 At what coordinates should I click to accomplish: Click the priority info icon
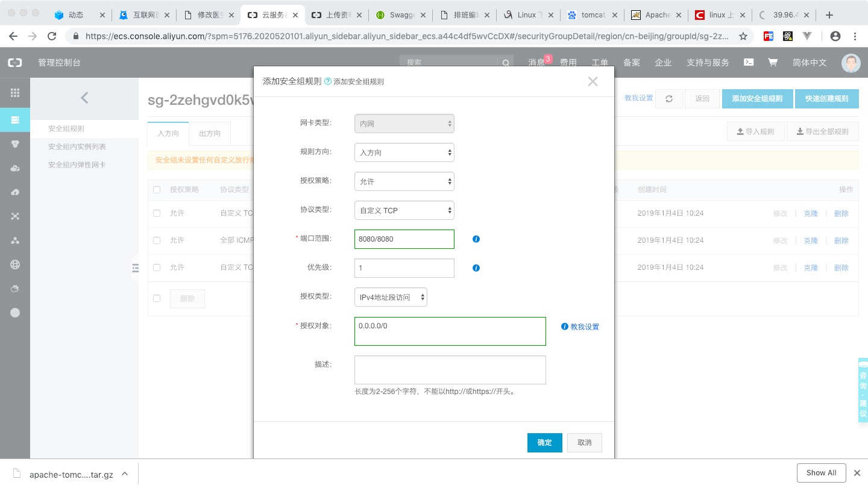(x=476, y=268)
